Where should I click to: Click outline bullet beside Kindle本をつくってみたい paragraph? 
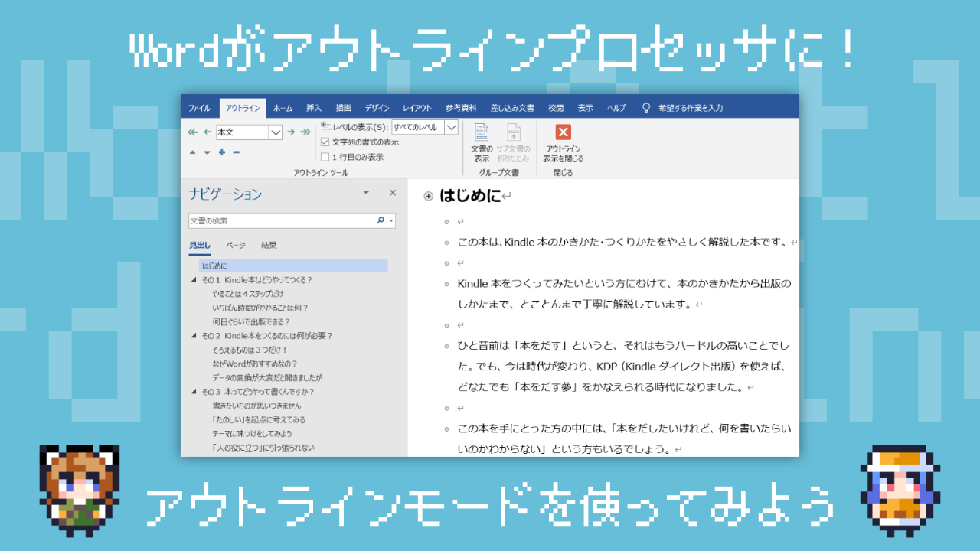pyautogui.click(x=446, y=284)
